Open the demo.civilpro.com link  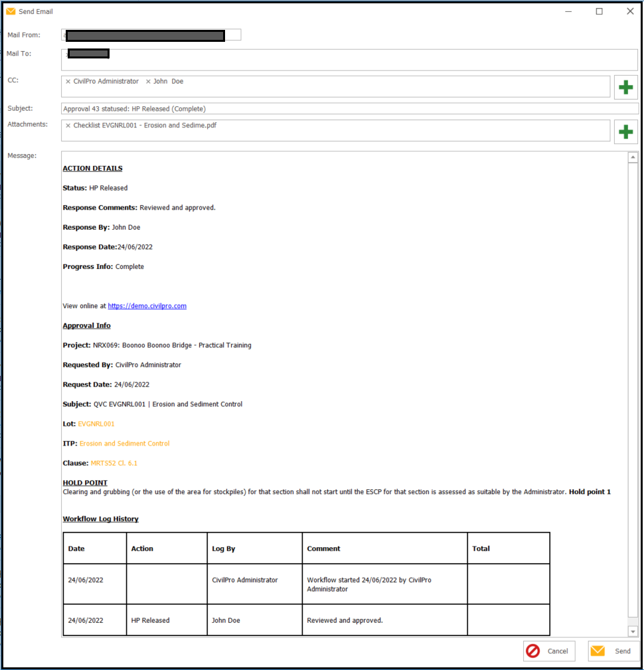pyautogui.click(x=147, y=306)
